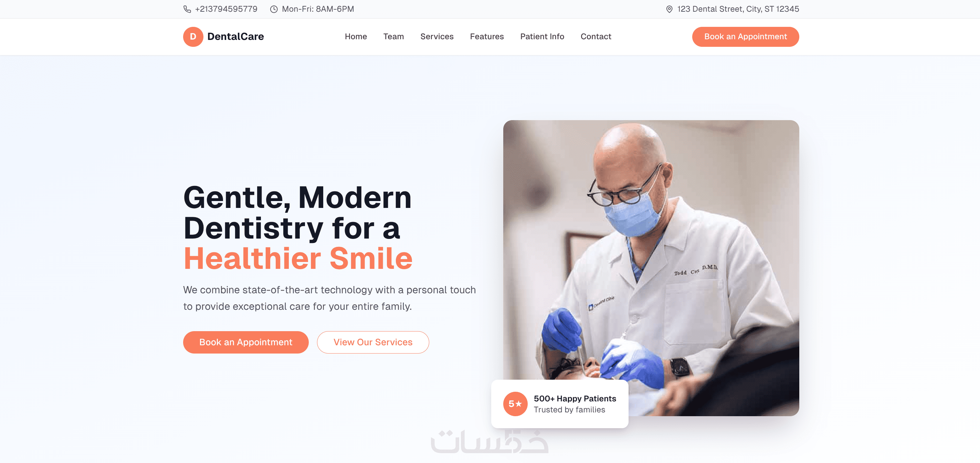Click the phone icon in top bar
This screenshot has width=980, height=463.
coord(187,9)
